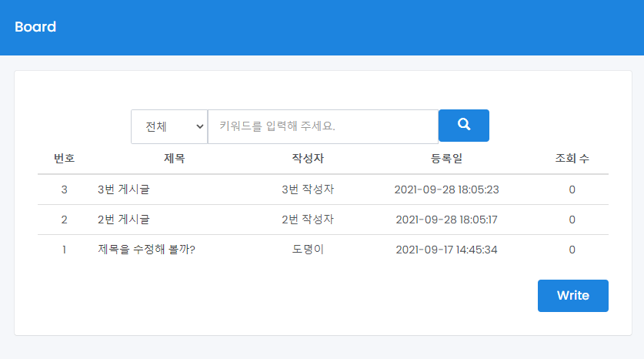Select author cell 도명이

coord(308,250)
